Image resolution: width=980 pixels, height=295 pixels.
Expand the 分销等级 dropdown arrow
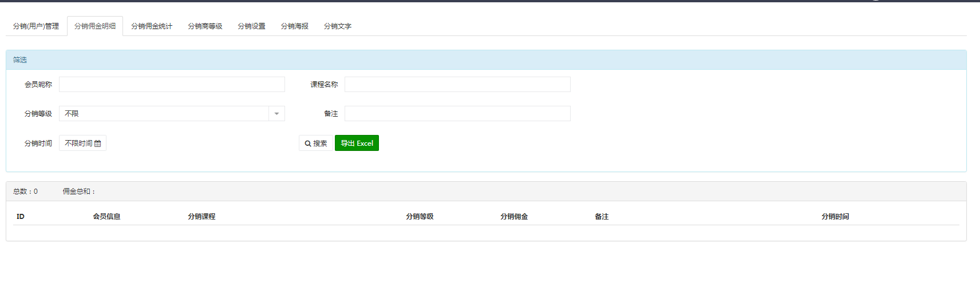click(276, 114)
